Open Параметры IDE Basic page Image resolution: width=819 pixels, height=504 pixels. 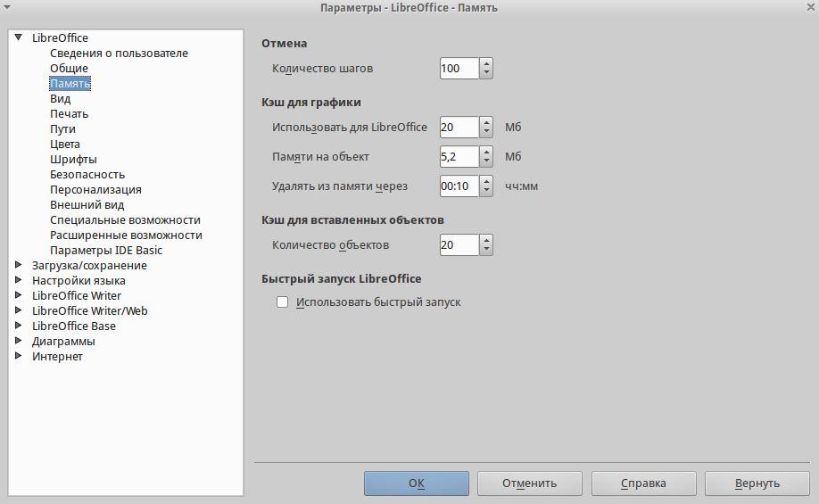point(106,250)
